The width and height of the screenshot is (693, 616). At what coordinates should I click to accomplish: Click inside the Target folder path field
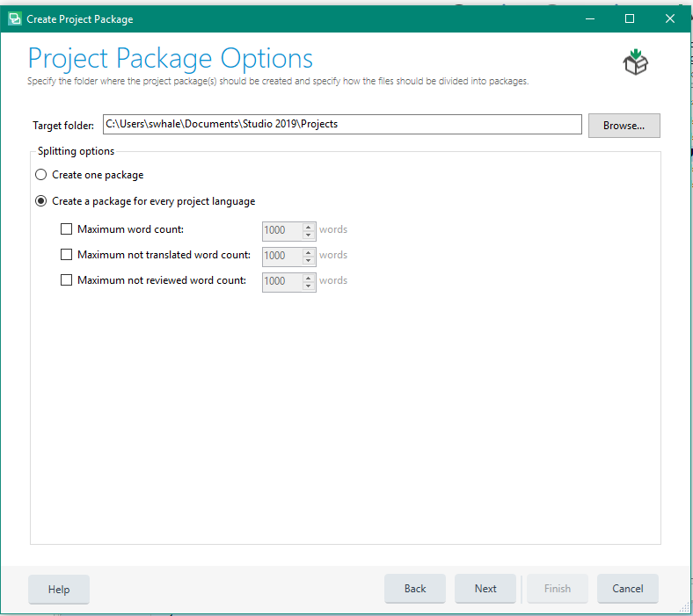pos(342,124)
